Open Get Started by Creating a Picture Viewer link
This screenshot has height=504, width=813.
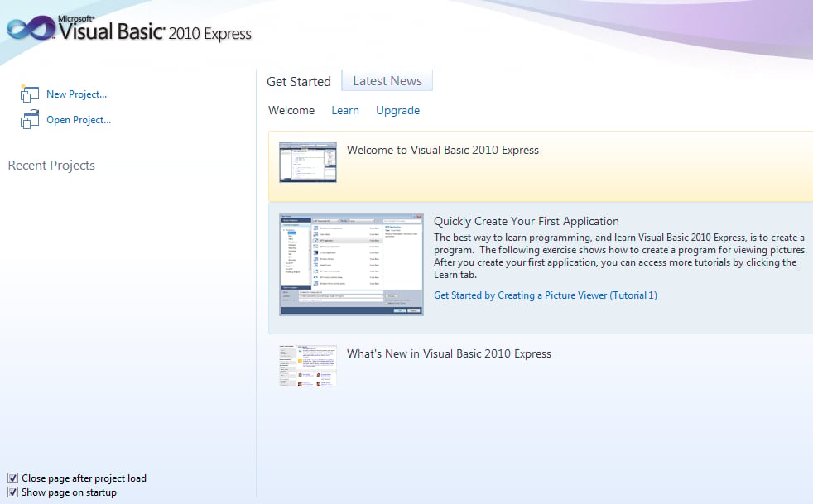tap(546, 295)
